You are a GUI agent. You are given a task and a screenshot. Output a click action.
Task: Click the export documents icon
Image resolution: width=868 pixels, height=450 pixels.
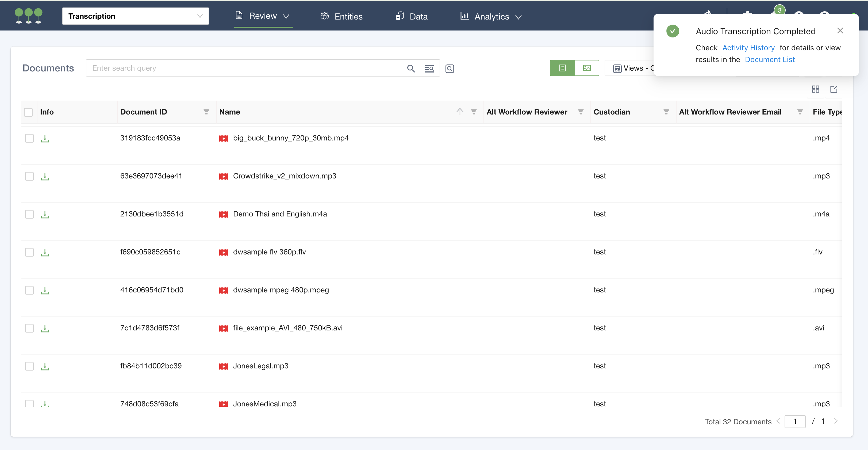[x=834, y=89]
